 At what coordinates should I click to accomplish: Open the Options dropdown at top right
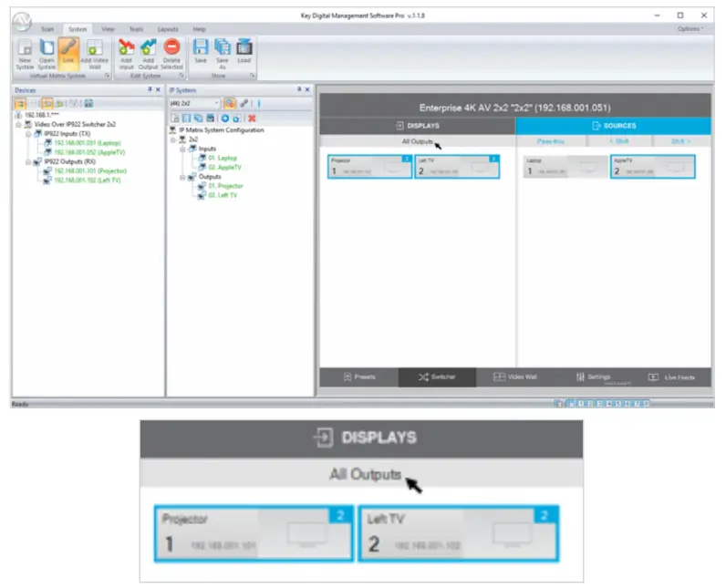pyautogui.click(x=690, y=28)
